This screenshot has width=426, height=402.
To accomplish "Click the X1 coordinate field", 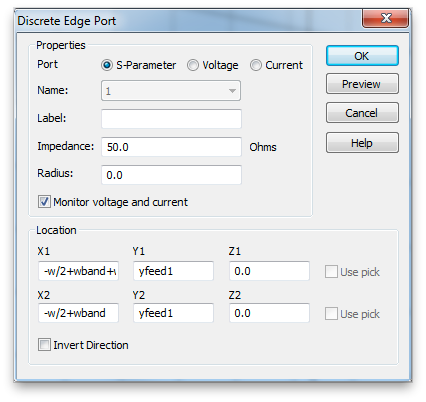I will point(78,271).
